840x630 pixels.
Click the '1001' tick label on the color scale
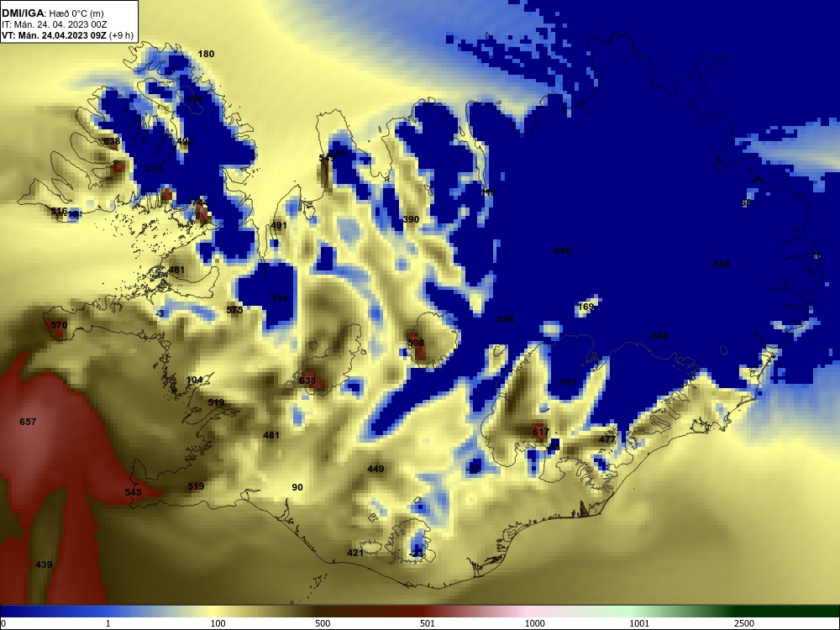coord(639,623)
